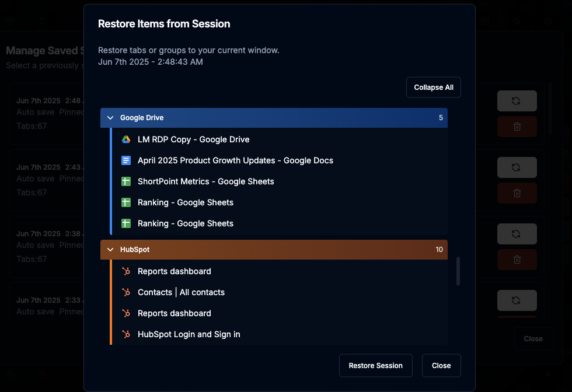Click the HubSpot group count 10
572x392 pixels.
pos(439,250)
